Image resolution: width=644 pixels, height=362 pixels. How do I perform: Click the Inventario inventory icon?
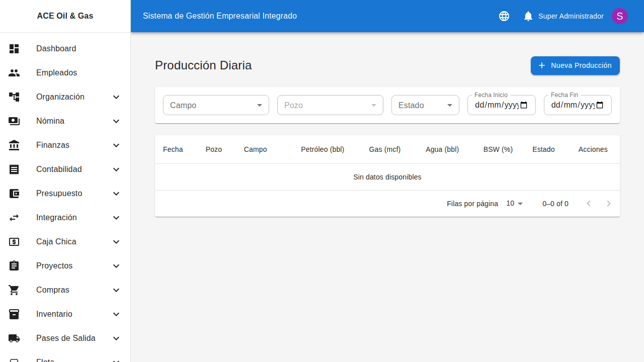pos(14,314)
